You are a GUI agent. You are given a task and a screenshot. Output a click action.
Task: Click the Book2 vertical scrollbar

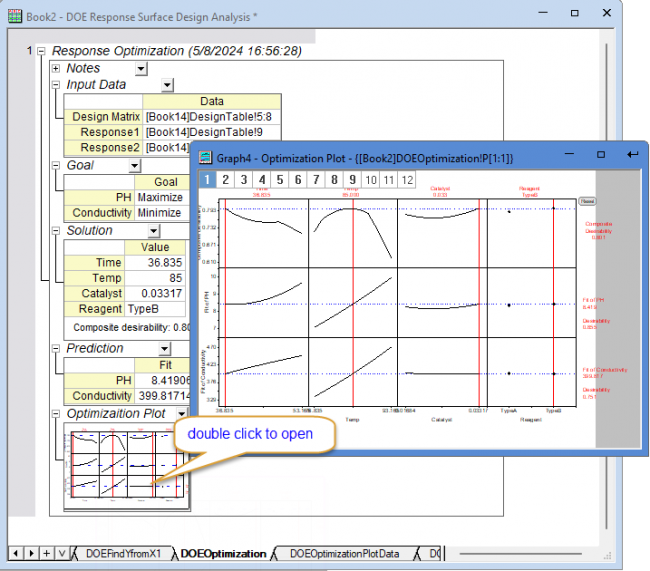[x=606, y=286]
